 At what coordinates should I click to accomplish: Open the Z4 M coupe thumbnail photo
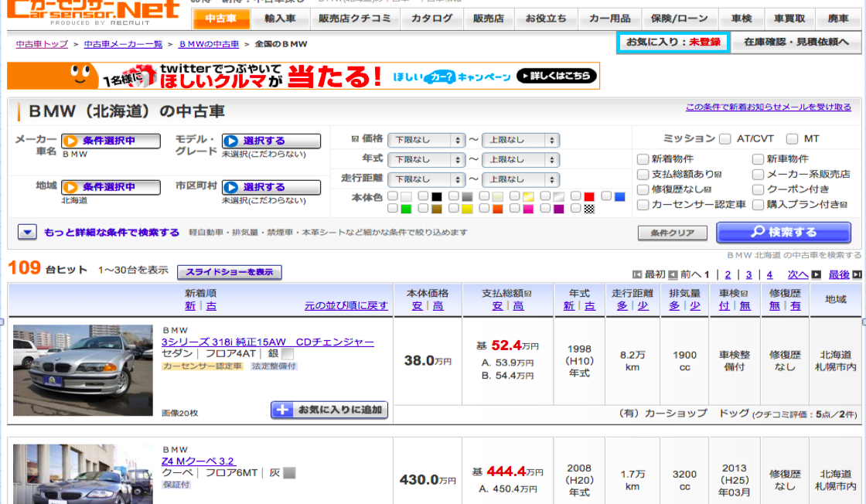83,474
